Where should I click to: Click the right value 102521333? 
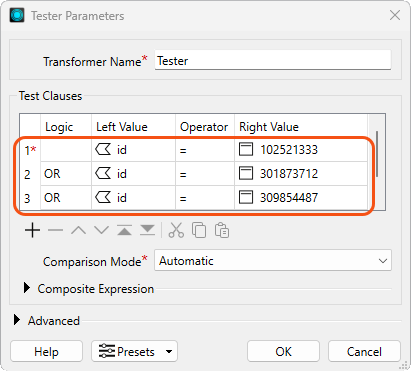(289, 150)
